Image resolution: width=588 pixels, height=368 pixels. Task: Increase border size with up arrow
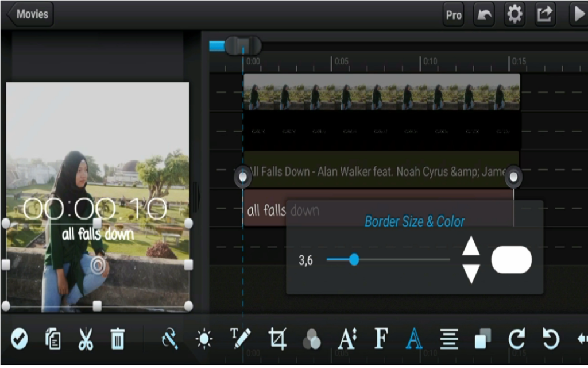pos(471,246)
